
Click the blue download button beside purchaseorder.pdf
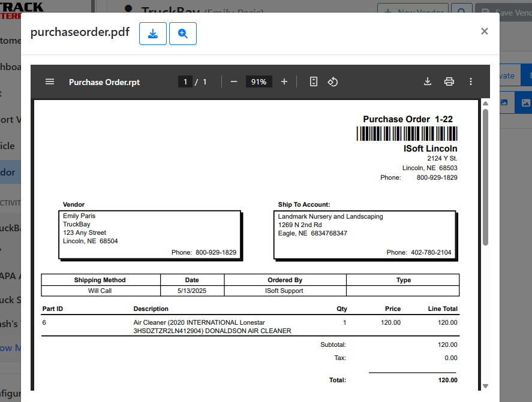click(x=152, y=34)
